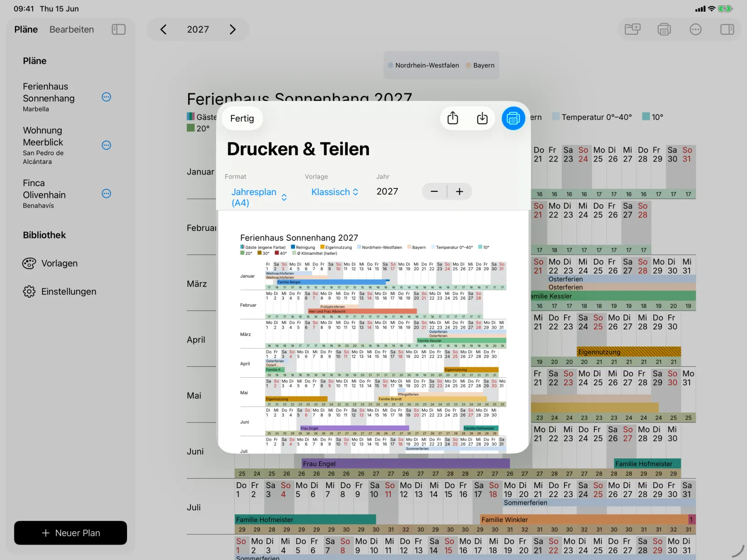Image resolution: width=747 pixels, height=560 pixels.
Task: Click the Januar month label
Action: click(x=201, y=172)
